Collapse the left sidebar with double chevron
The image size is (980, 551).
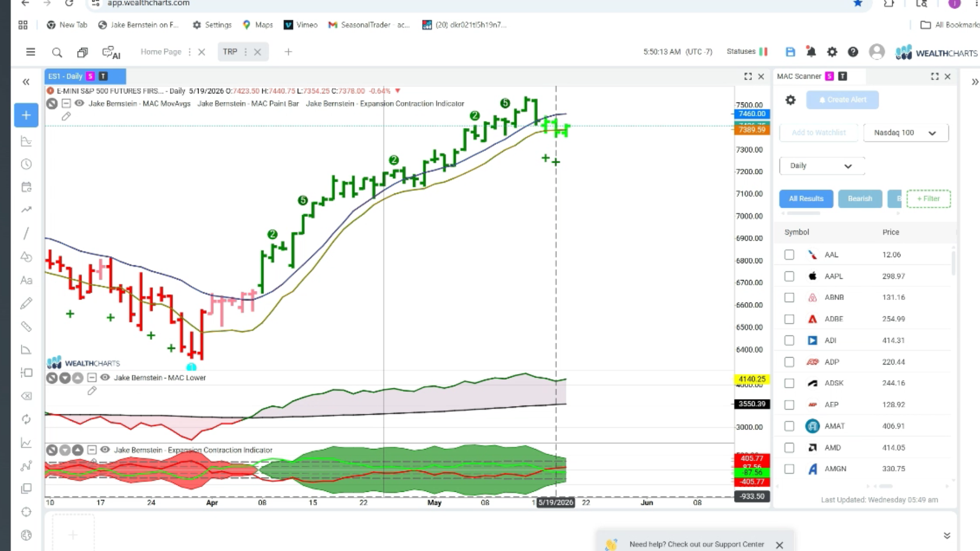click(26, 82)
